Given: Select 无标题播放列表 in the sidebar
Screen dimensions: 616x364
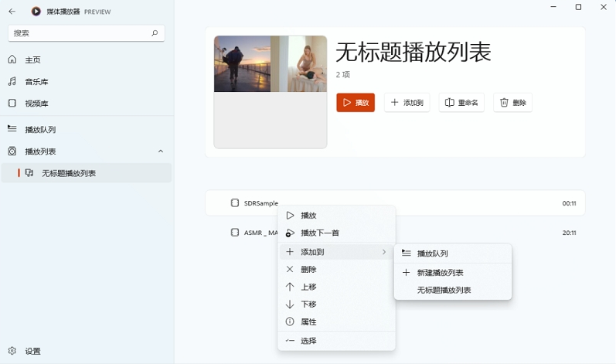Looking at the screenshot, I should click(x=87, y=173).
